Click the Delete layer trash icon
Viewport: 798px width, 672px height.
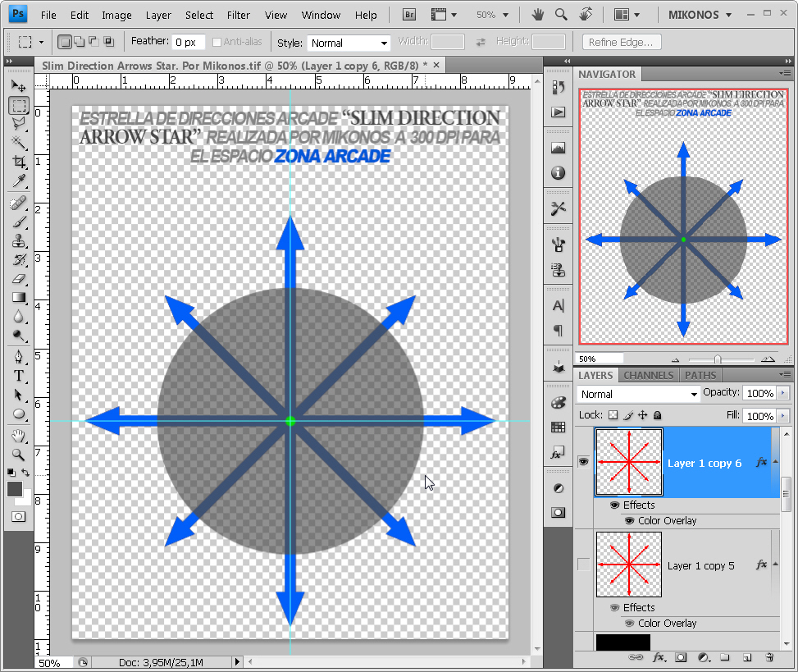click(x=769, y=657)
